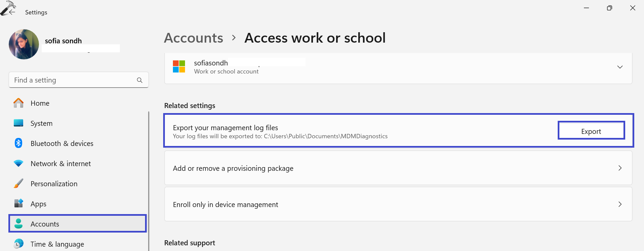The width and height of the screenshot is (644, 251).
Task: Click the Personalization paintbrush icon
Action: click(18, 184)
